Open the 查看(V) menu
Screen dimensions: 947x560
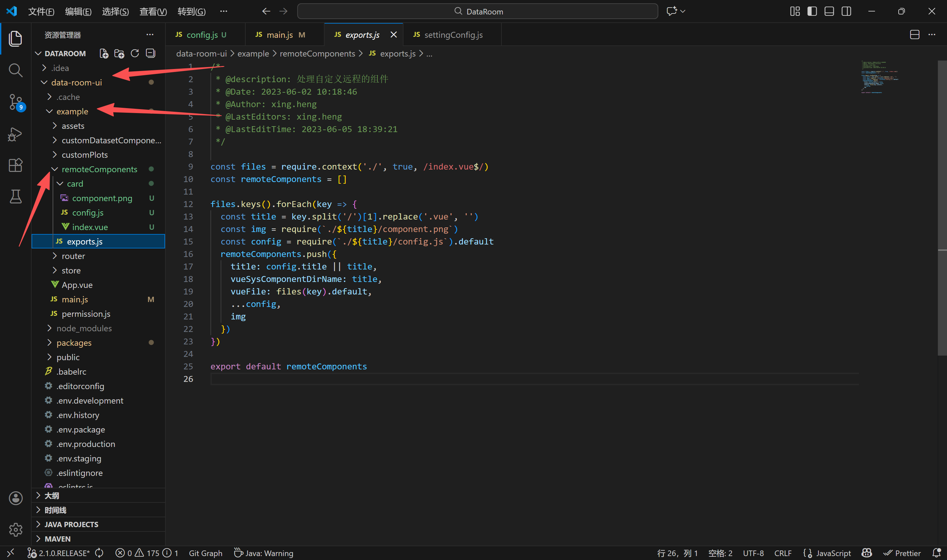click(x=153, y=11)
